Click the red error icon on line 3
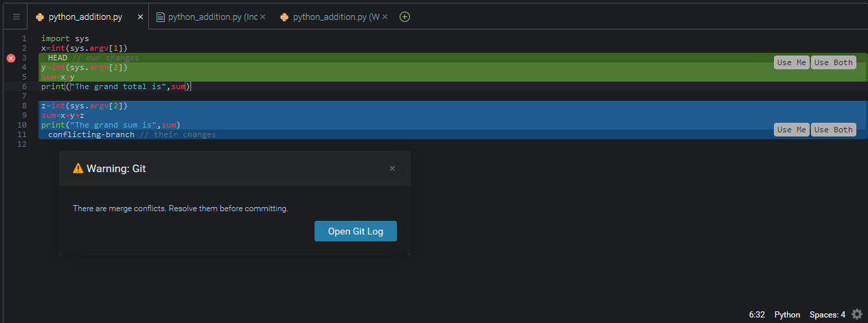The height and width of the screenshot is (323, 868). [x=11, y=58]
